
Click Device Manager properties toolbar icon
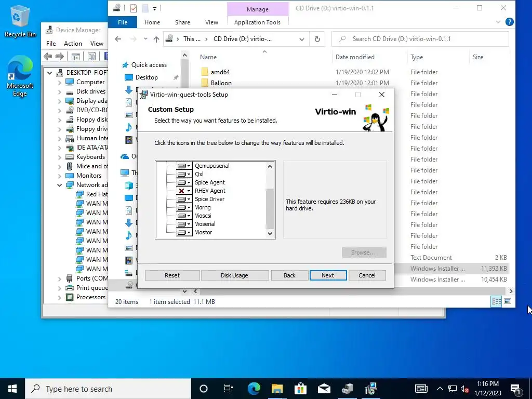(91, 56)
